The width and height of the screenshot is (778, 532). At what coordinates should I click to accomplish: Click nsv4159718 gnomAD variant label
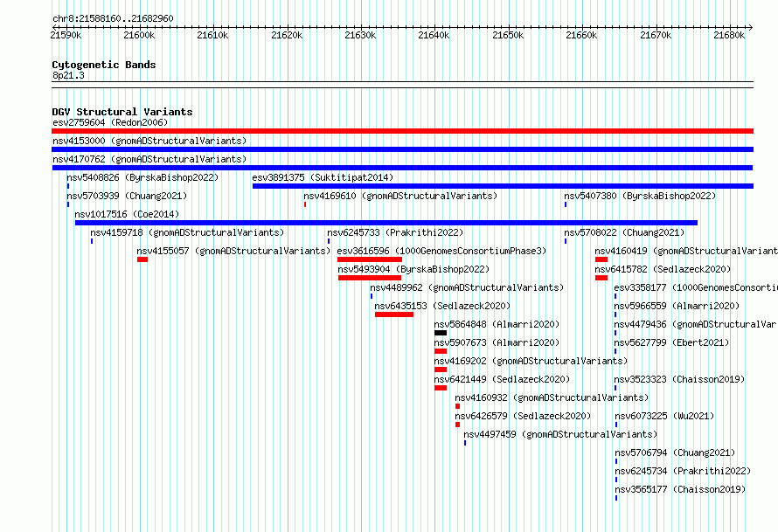(x=187, y=232)
